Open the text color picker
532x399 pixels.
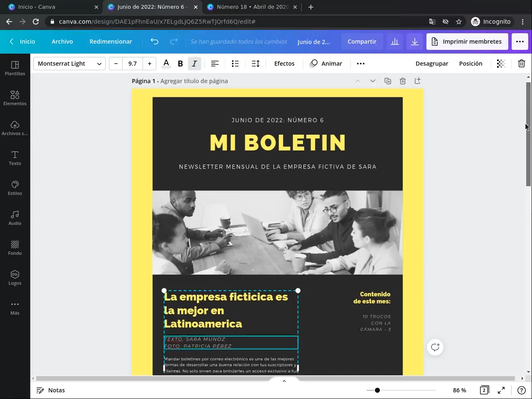pos(166,64)
